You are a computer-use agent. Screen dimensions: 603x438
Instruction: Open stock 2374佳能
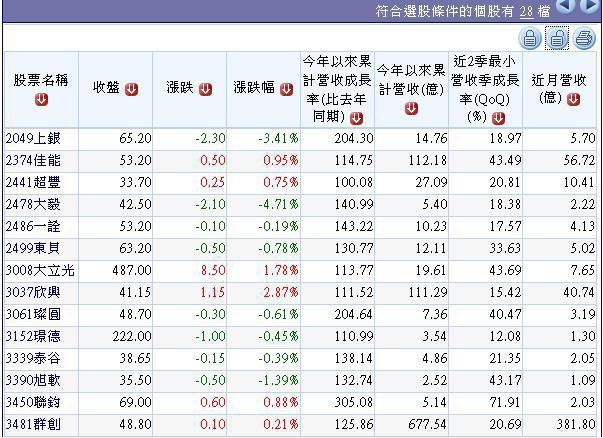point(33,160)
